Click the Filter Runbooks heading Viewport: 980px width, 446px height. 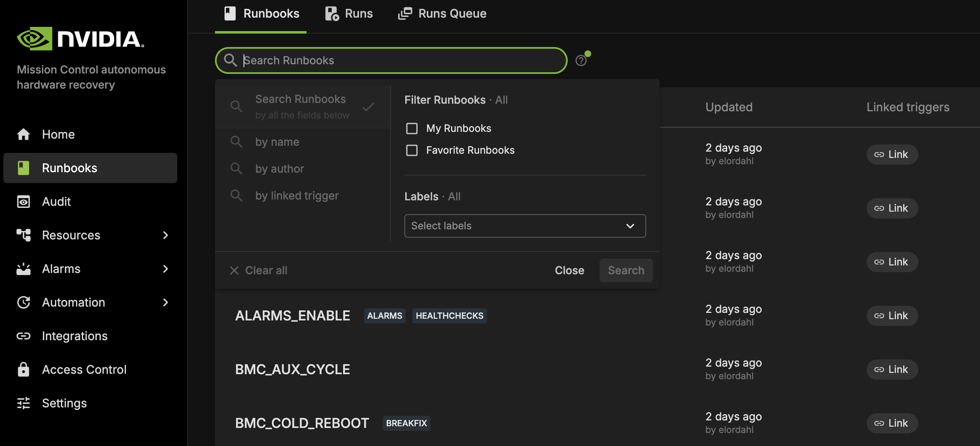click(445, 100)
